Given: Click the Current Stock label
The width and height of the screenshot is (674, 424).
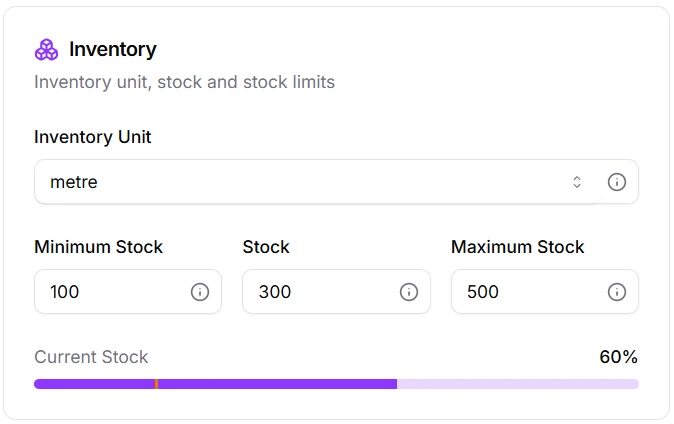Looking at the screenshot, I should click(x=91, y=357).
